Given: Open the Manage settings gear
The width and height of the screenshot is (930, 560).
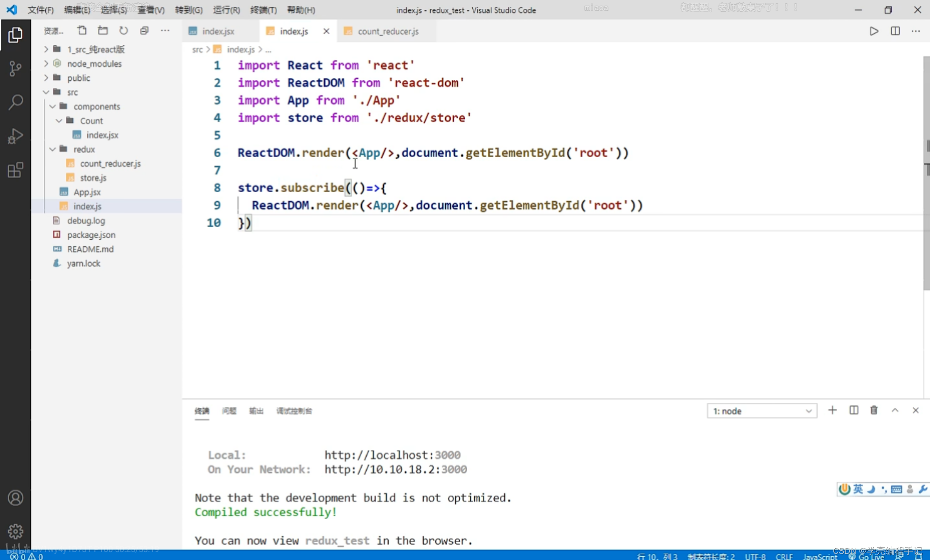Looking at the screenshot, I should 15,531.
